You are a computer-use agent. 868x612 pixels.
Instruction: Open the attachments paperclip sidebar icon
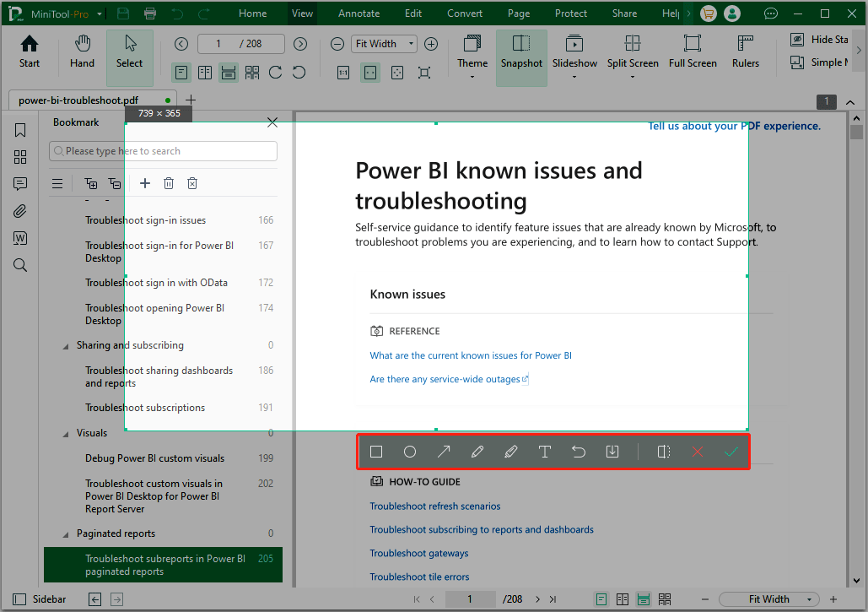coord(20,211)
